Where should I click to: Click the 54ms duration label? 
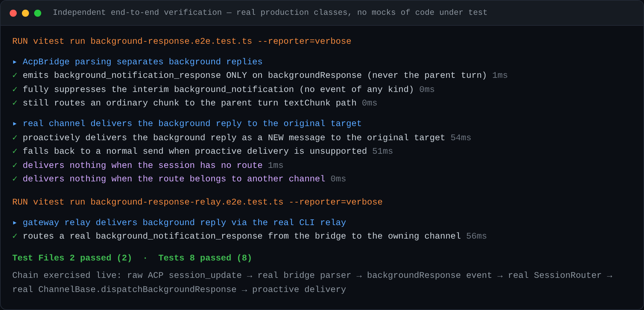tap(461, 138)
